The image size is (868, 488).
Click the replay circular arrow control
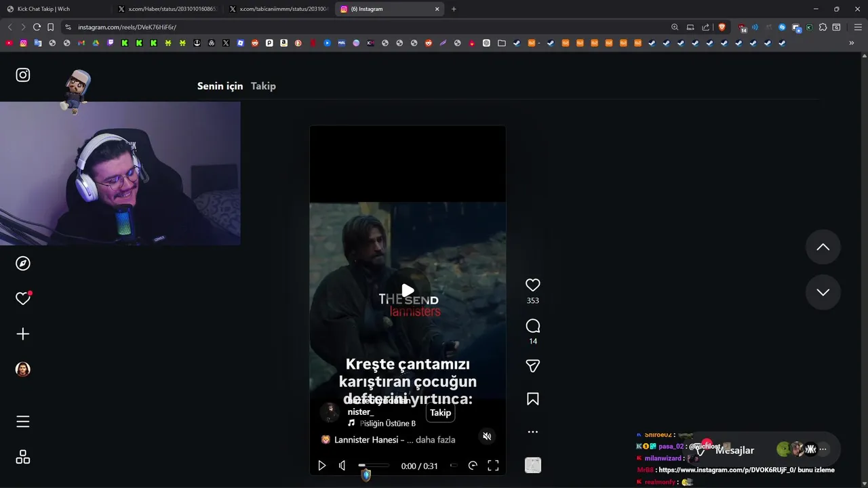click(473, 466)
